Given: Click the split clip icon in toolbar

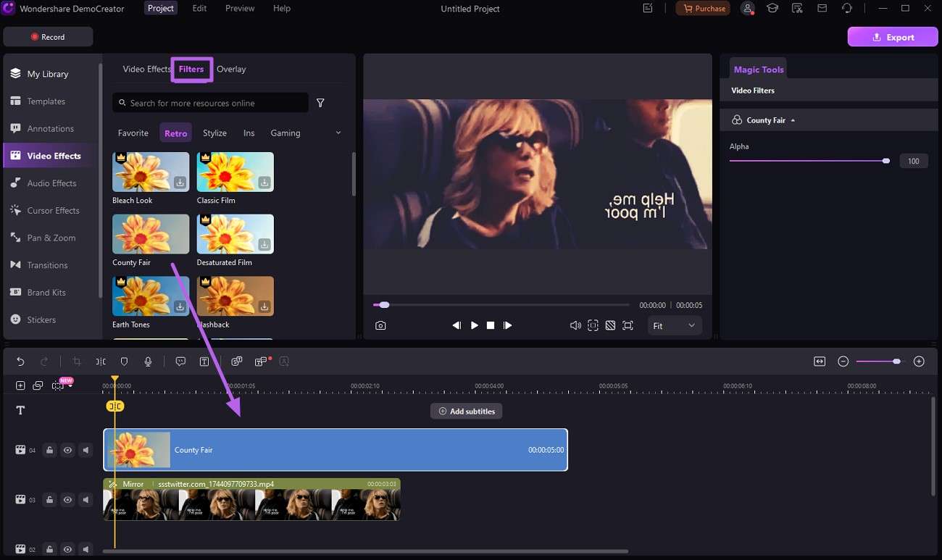Looking at the screenshot, I should (101, 362).
